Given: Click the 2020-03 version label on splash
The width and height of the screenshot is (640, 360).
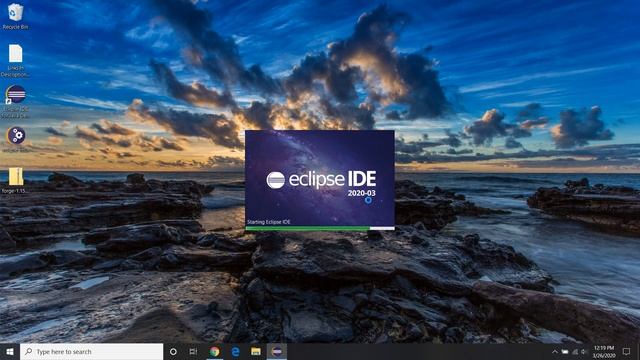Looking at the screenshot, I should pos(361,193).
